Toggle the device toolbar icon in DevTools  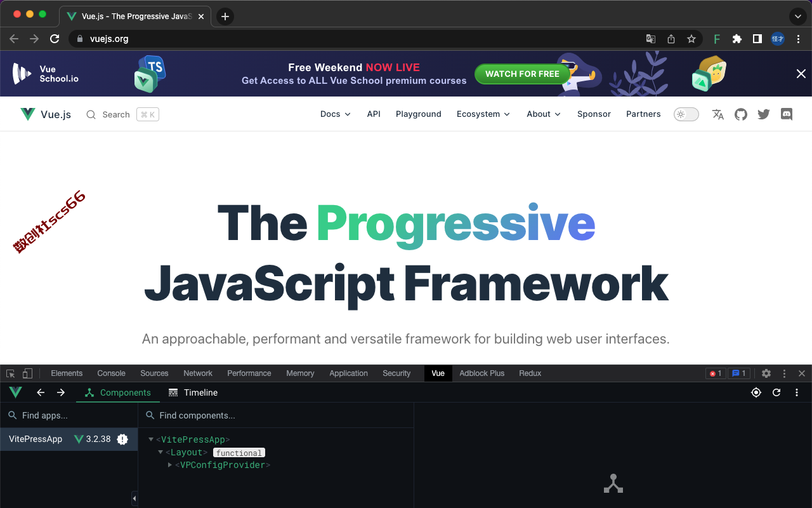tap(27, 373)
